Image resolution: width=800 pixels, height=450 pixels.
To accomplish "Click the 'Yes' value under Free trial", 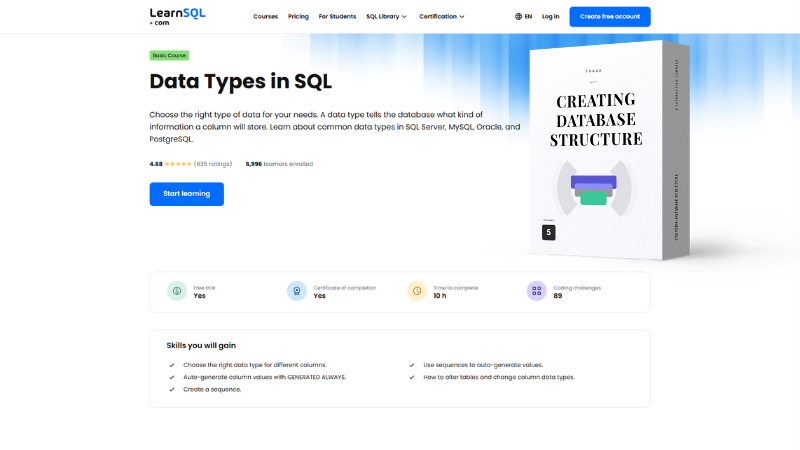I will [x=199, y=296].
